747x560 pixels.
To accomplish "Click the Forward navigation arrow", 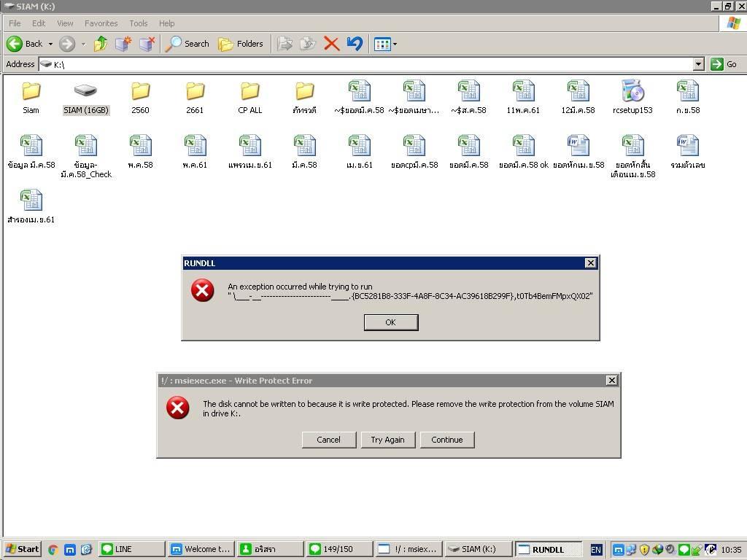I will [67, 44].
